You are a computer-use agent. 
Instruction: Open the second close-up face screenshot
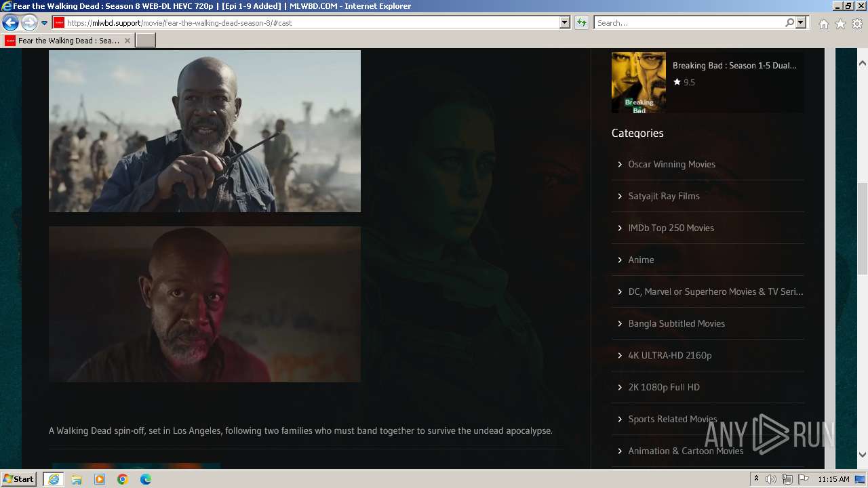pos(205,304)
